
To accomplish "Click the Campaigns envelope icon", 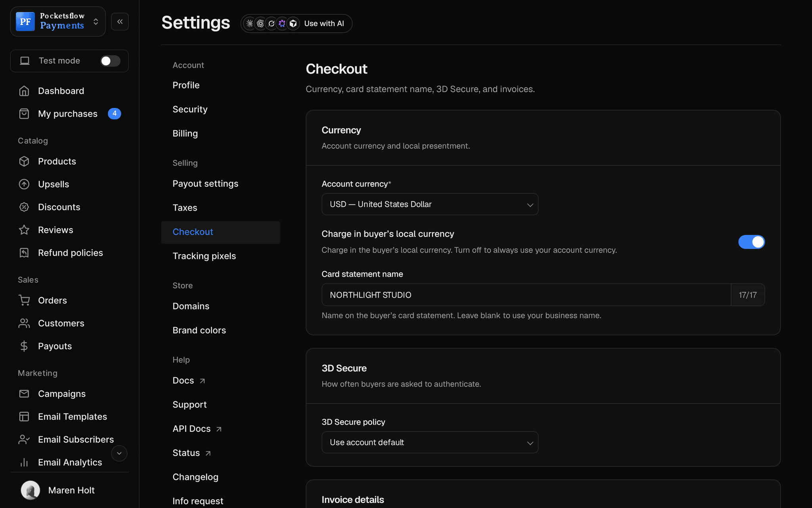I will coord(24,394).
